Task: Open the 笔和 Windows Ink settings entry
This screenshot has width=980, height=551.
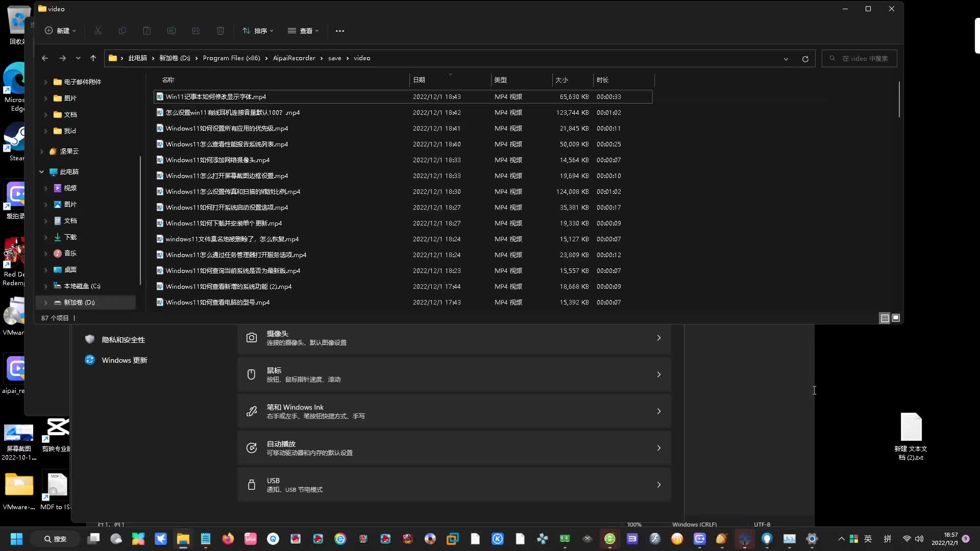Action: point(454,411)
